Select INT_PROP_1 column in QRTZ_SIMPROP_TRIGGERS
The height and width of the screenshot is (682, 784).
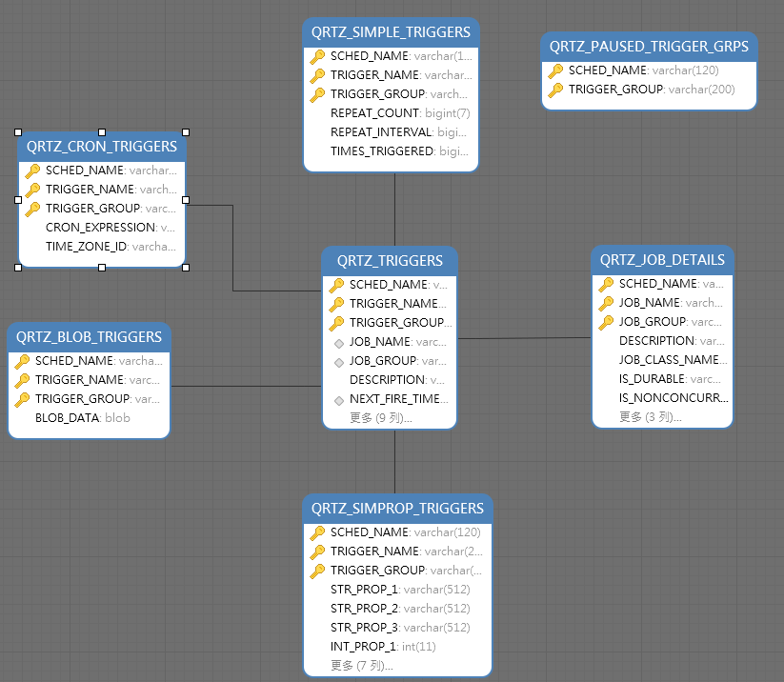point(383,647)
